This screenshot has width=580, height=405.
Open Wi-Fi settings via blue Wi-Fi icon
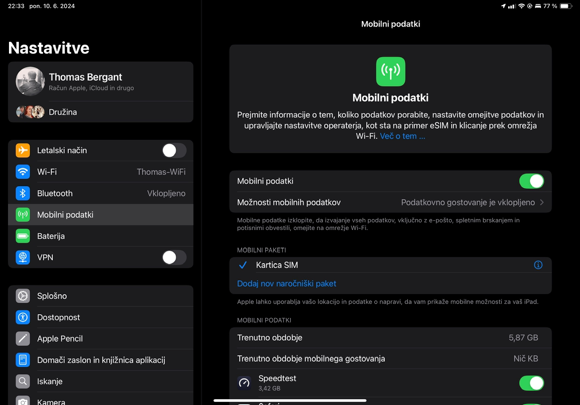pos(23,172)
